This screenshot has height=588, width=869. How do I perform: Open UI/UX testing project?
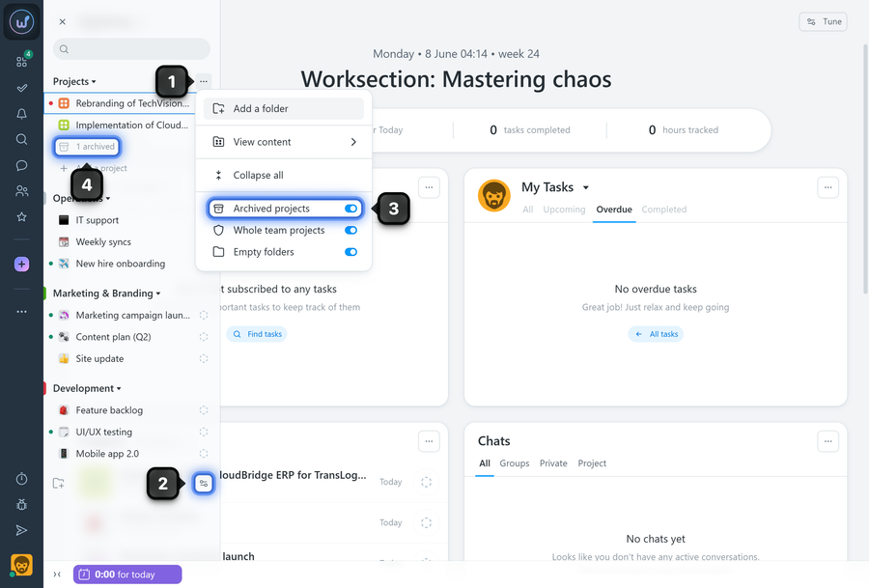click(103, 432)
